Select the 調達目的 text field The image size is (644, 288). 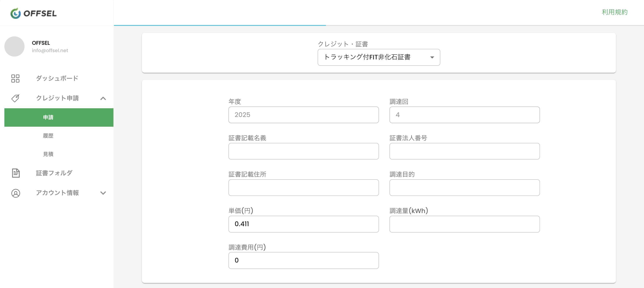click(464, 187)
